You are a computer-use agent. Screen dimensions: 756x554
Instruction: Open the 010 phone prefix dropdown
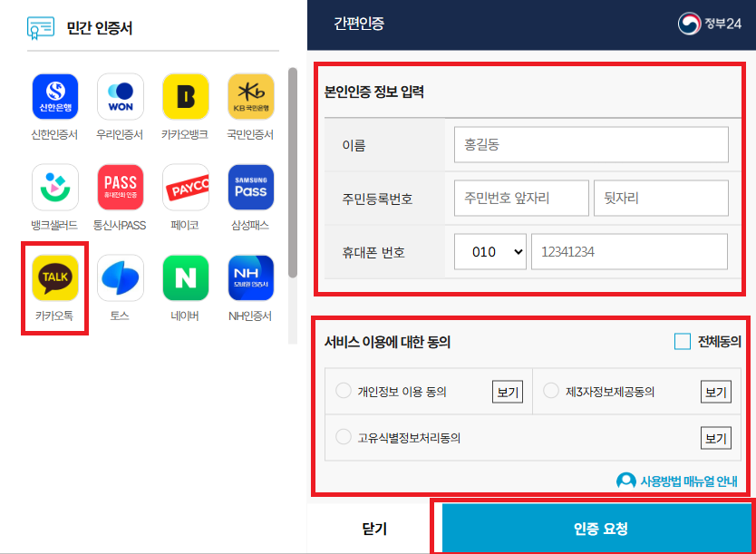pyautogui.click(x=489, y=251)
